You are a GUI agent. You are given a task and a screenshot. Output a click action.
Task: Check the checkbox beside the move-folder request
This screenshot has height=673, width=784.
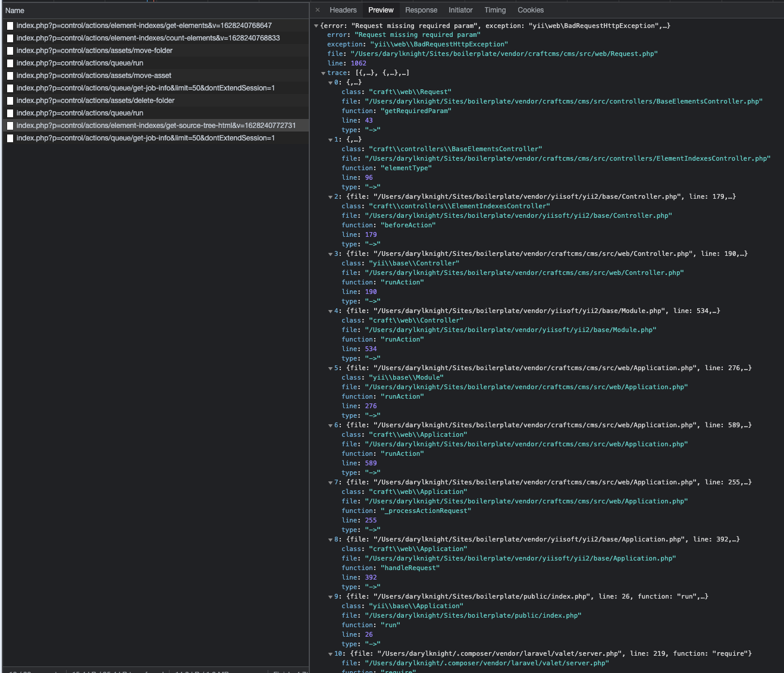click(x=10, y=51)
